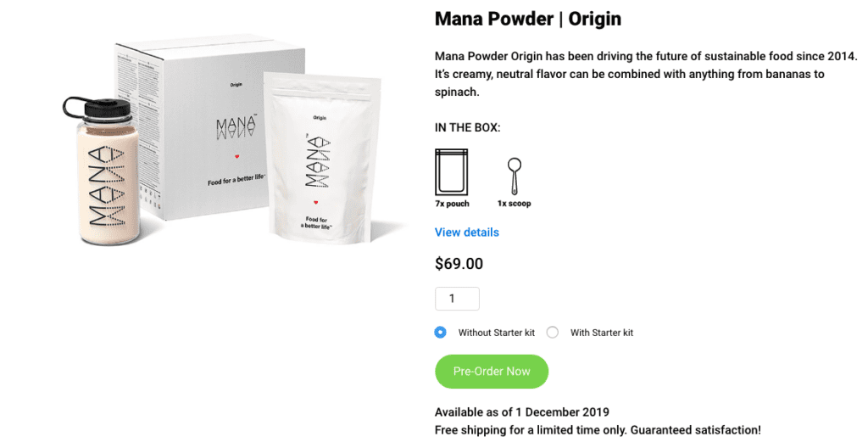The image size is (868, 437).
Task: Click the pouch icon under IN THE BOX
Action: point(451,171)
